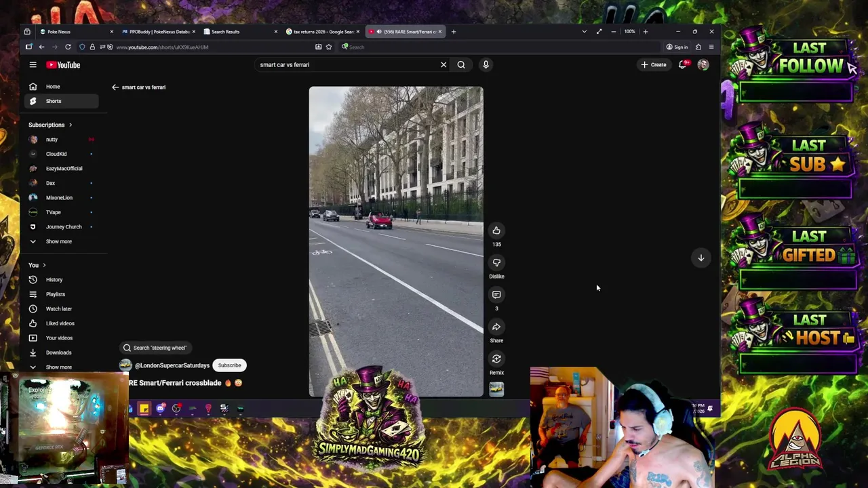Image resolution: width=868 pixels, height=488 pixels.
Task: Open the browser application menu
Action: (711, 47)
